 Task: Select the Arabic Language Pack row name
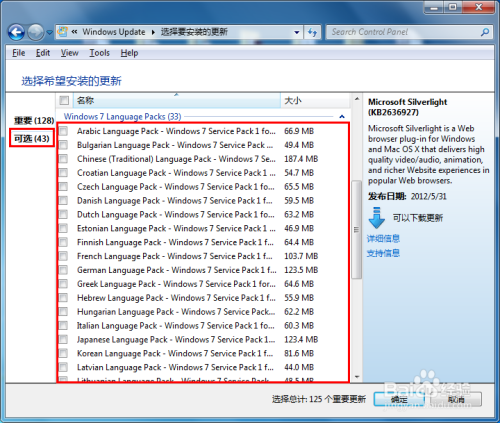pos(176,131)
